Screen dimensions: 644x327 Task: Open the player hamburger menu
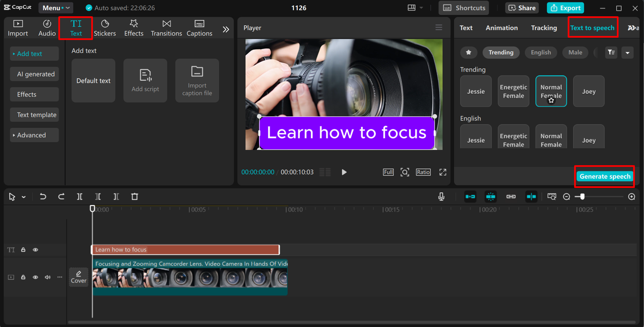(x=439, y=28)
